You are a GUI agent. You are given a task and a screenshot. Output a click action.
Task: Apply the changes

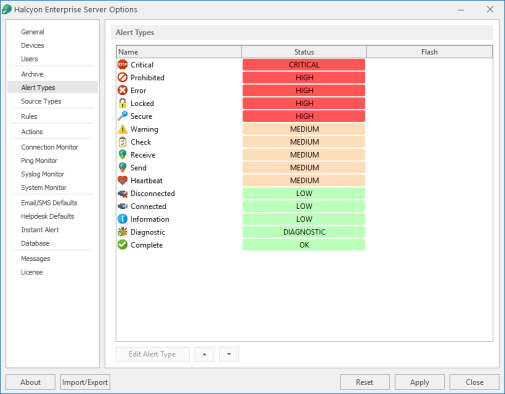[x=420, y=382]
